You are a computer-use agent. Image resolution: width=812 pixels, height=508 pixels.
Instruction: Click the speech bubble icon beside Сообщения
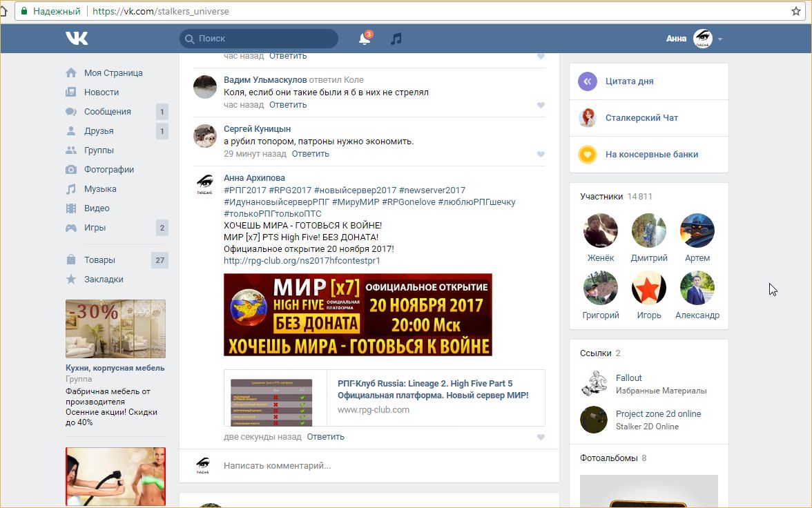(72, 112)
